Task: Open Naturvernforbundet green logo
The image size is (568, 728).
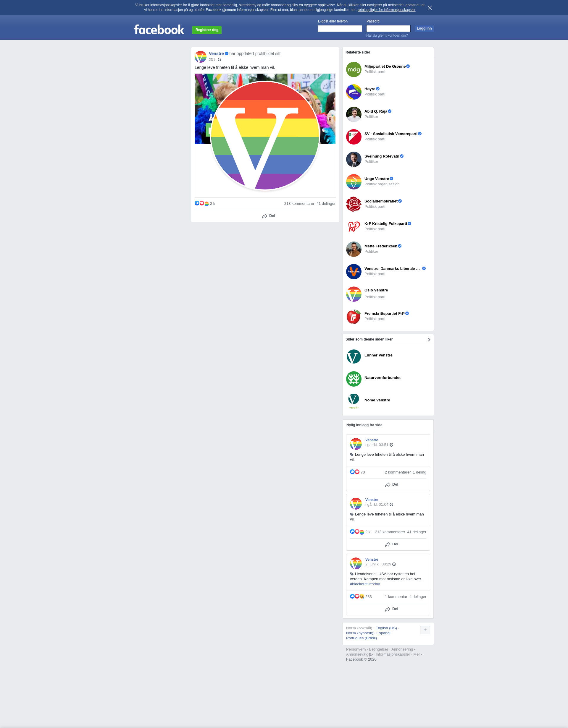Action: (x=354, y=379)
